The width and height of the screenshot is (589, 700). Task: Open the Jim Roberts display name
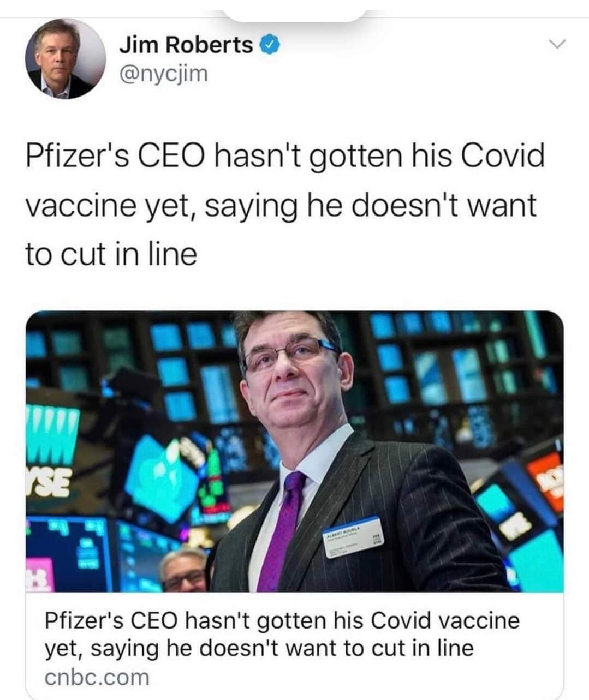186,45
